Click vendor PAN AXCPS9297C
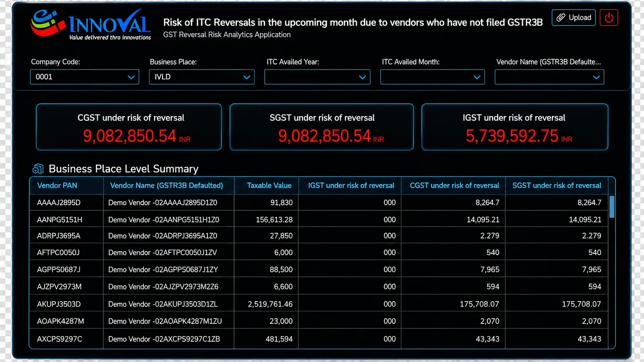Viewport: 644px width, 362px height. 59,339
